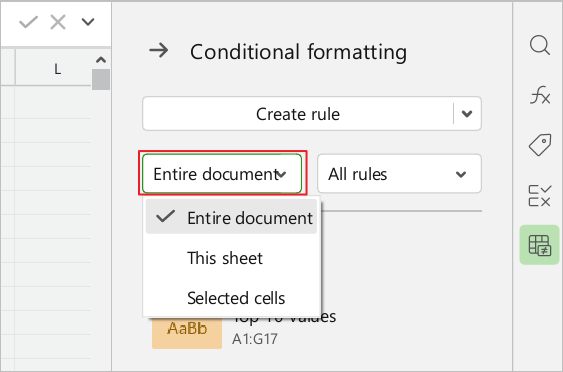This screenshot has width=563, height=372.
Task: Expand the formula bar with the chevron
Action: (88, 22)
